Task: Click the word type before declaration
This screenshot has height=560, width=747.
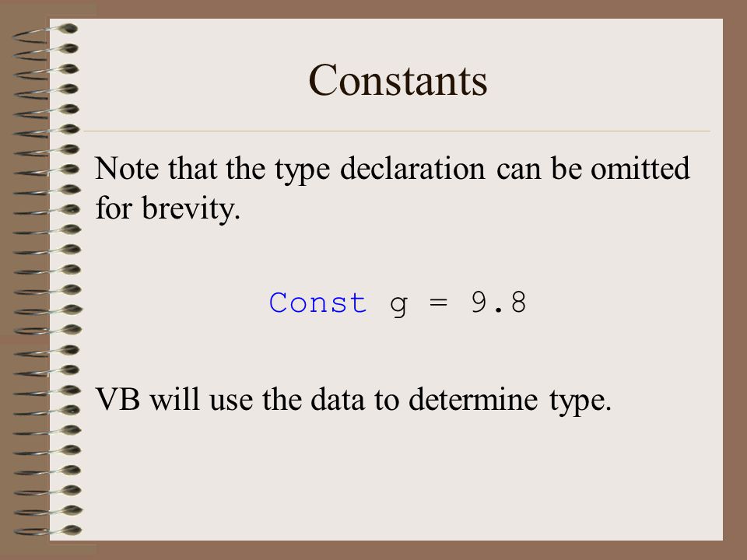Action: pyautogui.click(x=302, y=170)
